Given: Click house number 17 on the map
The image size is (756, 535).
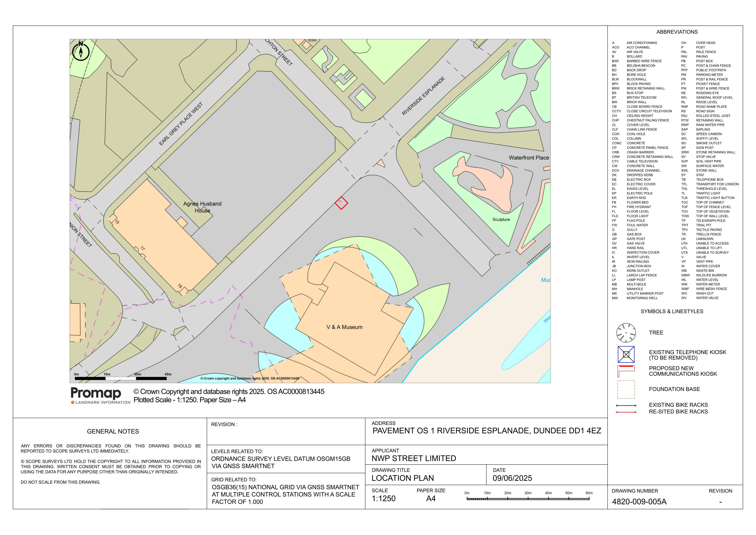Looking at the screenshot, I should click(142, 248).
